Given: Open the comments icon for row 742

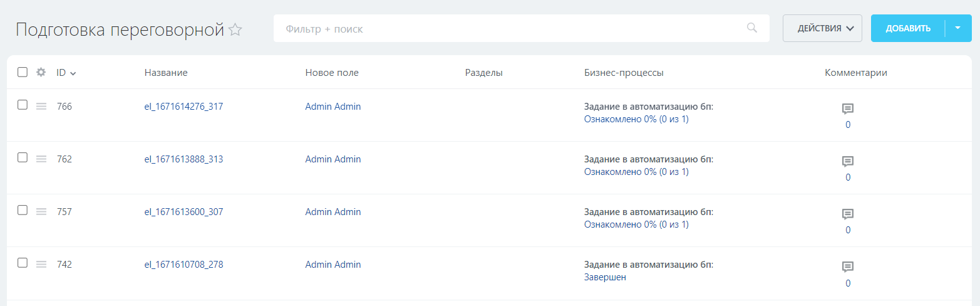Looking at the screenshot, I should (848, 267).
